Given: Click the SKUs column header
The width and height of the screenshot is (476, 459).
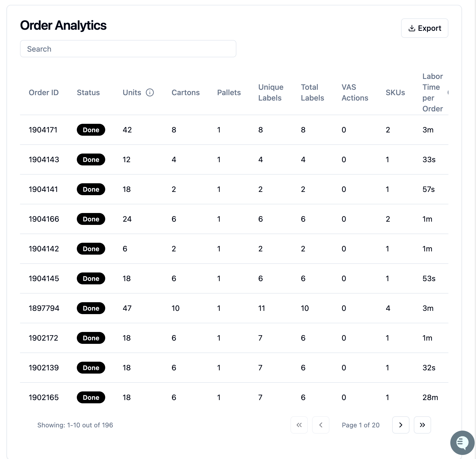Looking at the screenshot, I should [395, 92].
